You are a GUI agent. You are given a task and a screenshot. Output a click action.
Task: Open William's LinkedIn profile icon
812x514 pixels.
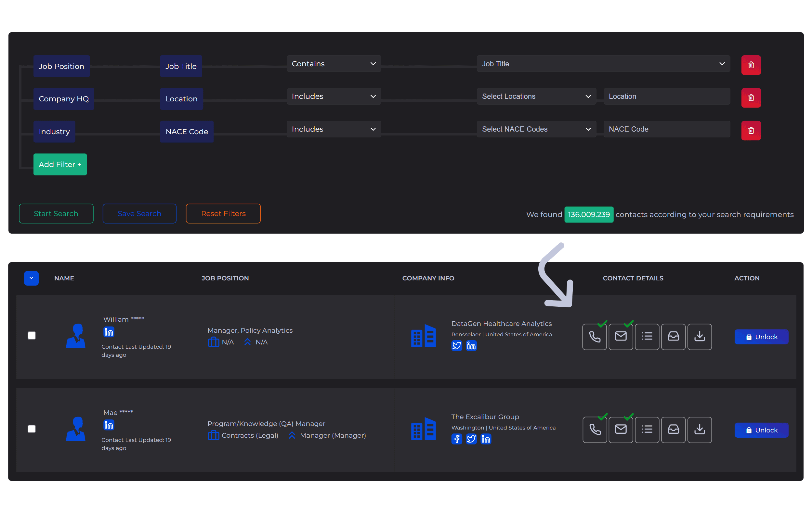109,332
